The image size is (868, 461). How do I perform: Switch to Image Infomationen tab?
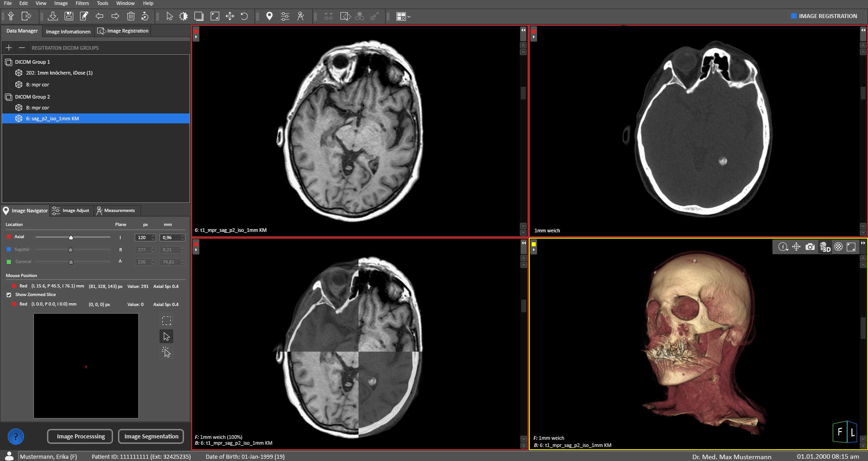point(68,32)
